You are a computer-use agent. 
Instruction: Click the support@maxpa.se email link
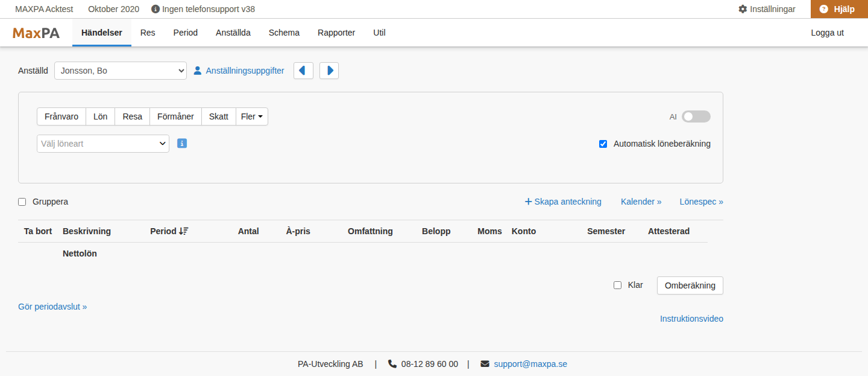click(530, 364)
